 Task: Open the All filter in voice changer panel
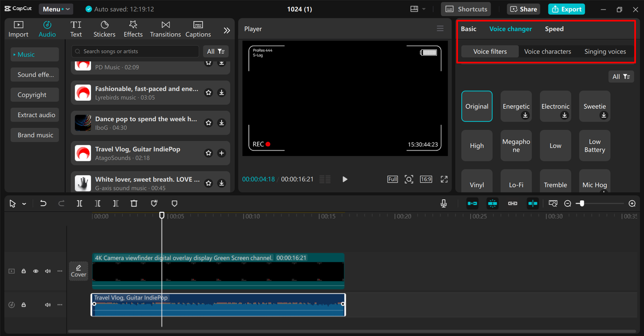click(621, 76)
